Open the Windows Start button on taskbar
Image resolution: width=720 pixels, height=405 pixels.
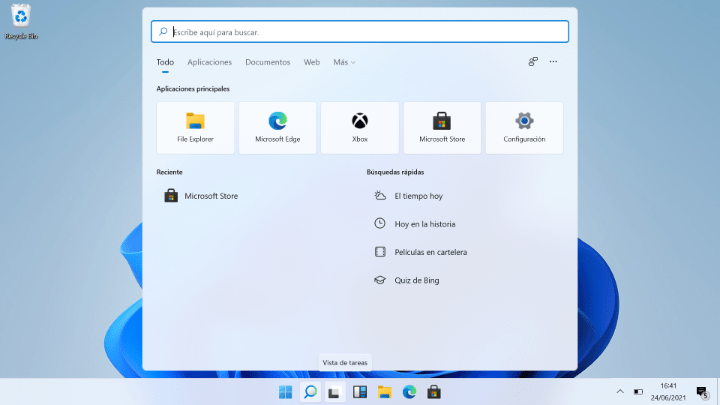tap(285, 392)
